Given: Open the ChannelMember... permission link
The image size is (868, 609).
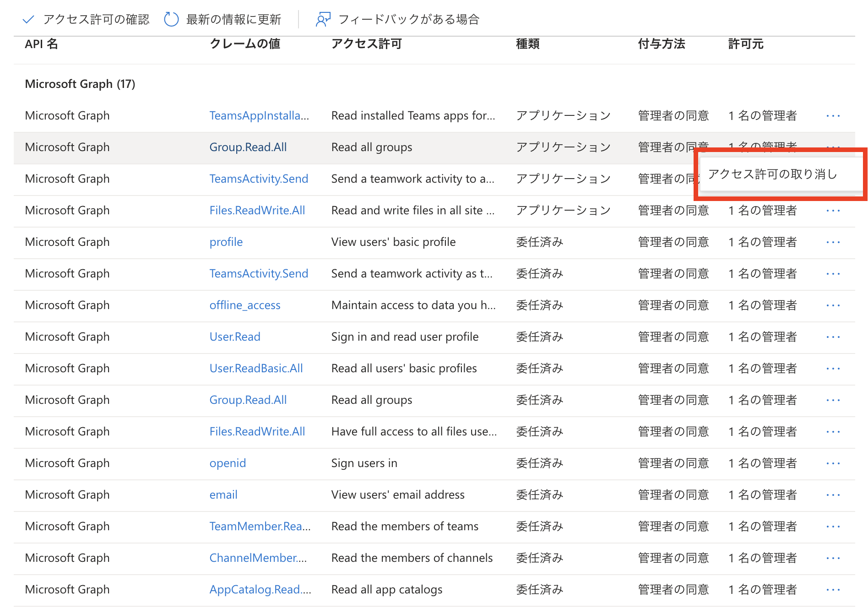Looking at the screenshot, I should click(258, 558).
